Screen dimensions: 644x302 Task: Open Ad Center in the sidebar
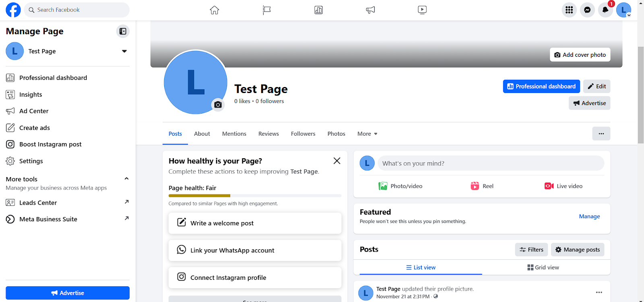[x=68, y=111]
